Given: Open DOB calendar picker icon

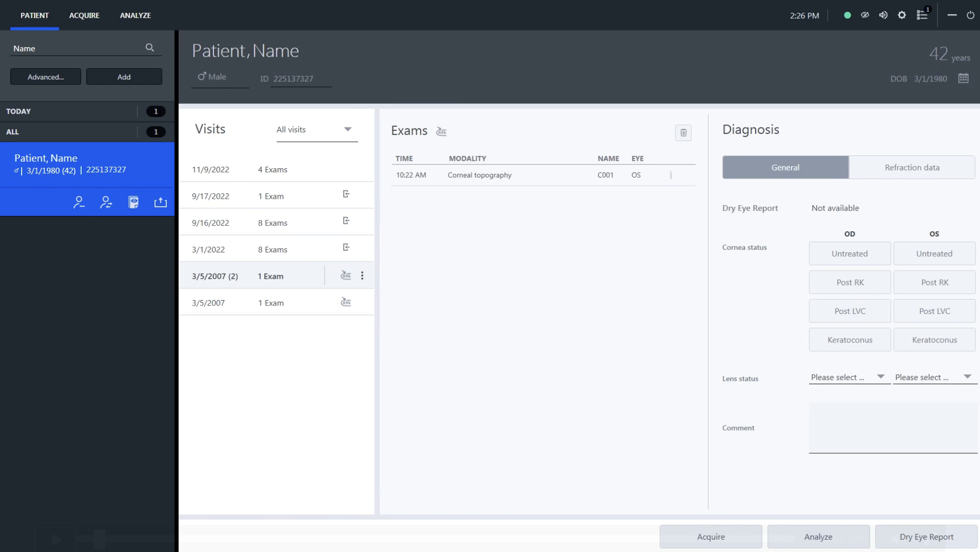Looking at the screenshot, I should (x=963, y=78).
